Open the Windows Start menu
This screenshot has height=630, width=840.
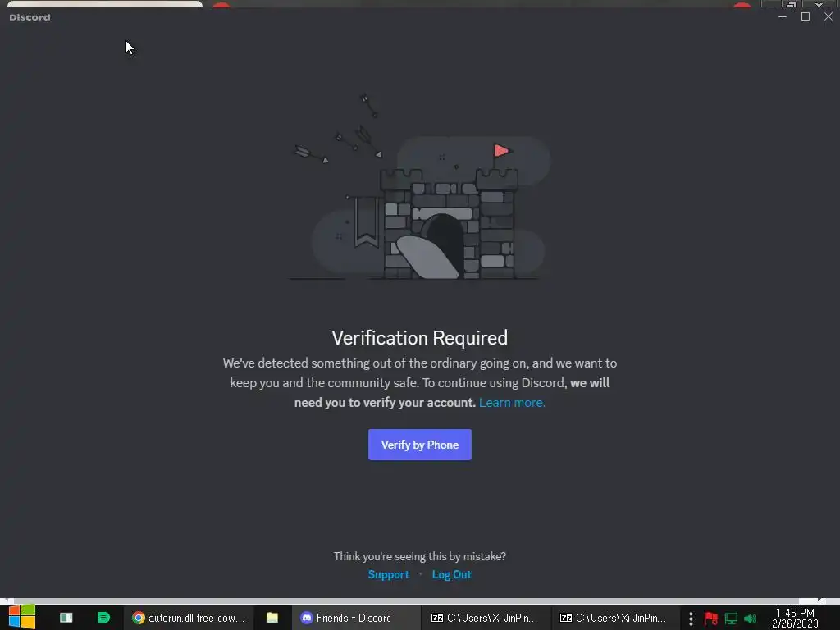pyautogui.click(x=22, y=618)
